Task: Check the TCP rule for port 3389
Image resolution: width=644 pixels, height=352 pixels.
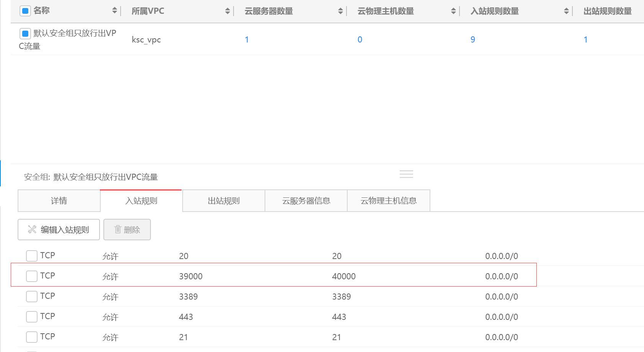Action: 32,296
